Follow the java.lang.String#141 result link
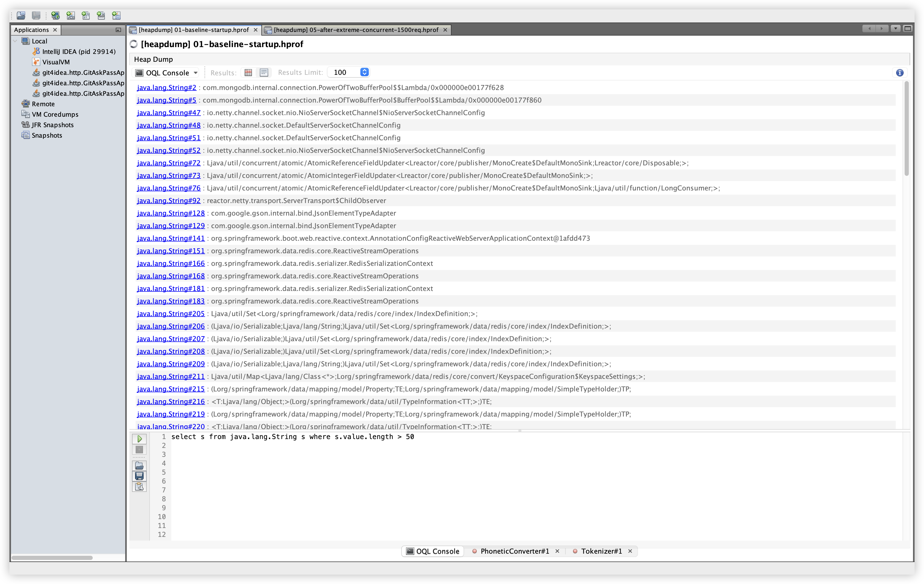The image size is (924, 584). pyautogui.click(x=170, y=238)
